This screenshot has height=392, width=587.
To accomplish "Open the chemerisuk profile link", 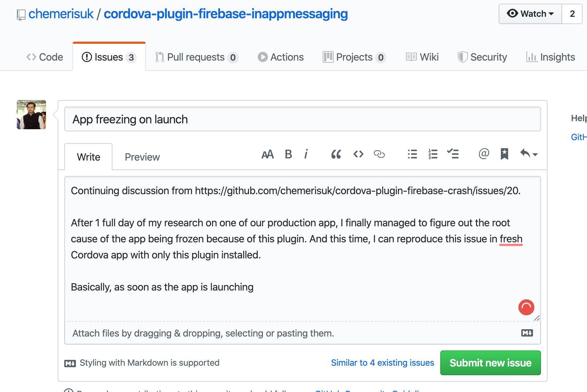I will pos(61,14).
